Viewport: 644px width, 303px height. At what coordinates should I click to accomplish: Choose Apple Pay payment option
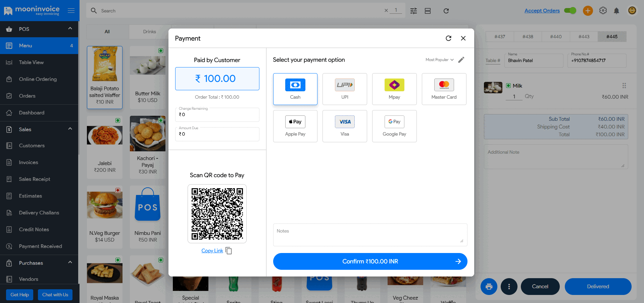tap(295, 126)
